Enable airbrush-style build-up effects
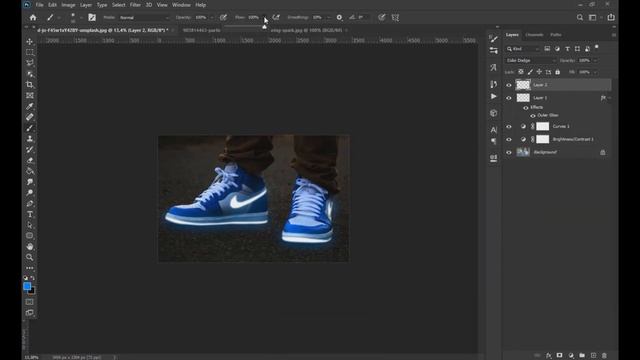Screen dimensions: 640x360 [276, 18]
